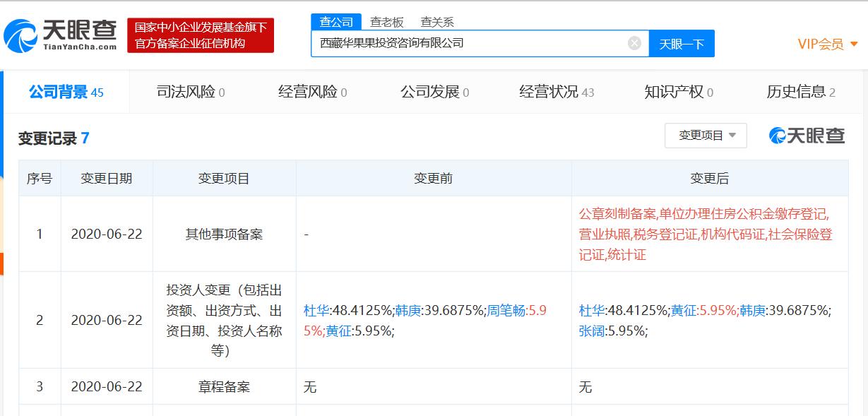Click the red certification banner badge
The image size is (868, 416).
tap(200, 33)
